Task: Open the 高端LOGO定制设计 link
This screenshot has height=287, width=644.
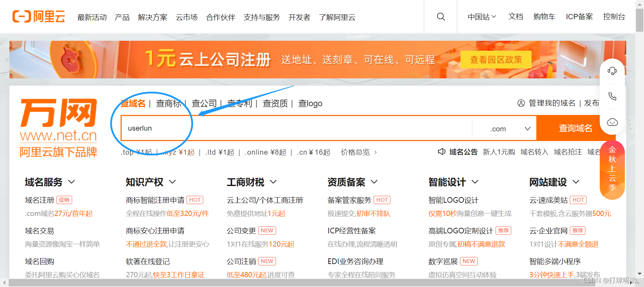Action: [x=461, y=231]
